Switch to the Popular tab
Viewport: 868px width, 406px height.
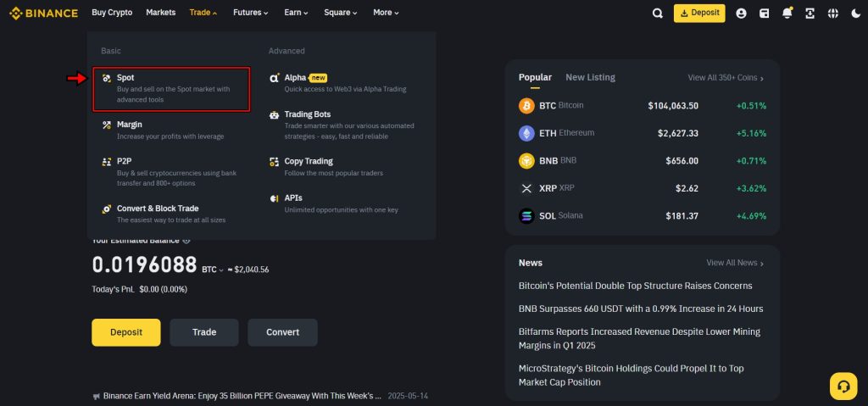click(x=535, y=77)
